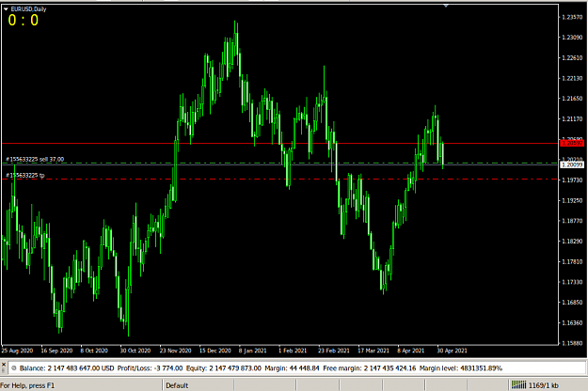Click the 1.18290 price axis label
The image size is (588, 391).
[573, 242]
